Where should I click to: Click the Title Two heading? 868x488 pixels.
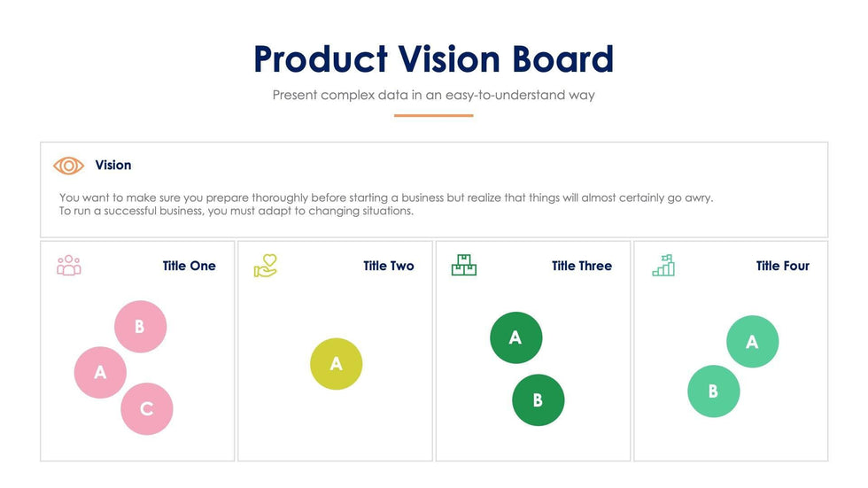(388, 266)
